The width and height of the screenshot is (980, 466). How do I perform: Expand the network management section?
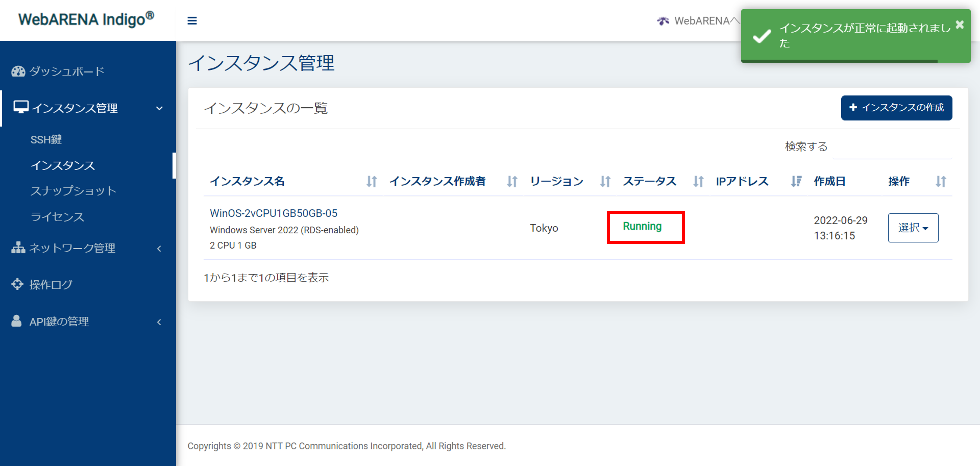coord(159,249)
